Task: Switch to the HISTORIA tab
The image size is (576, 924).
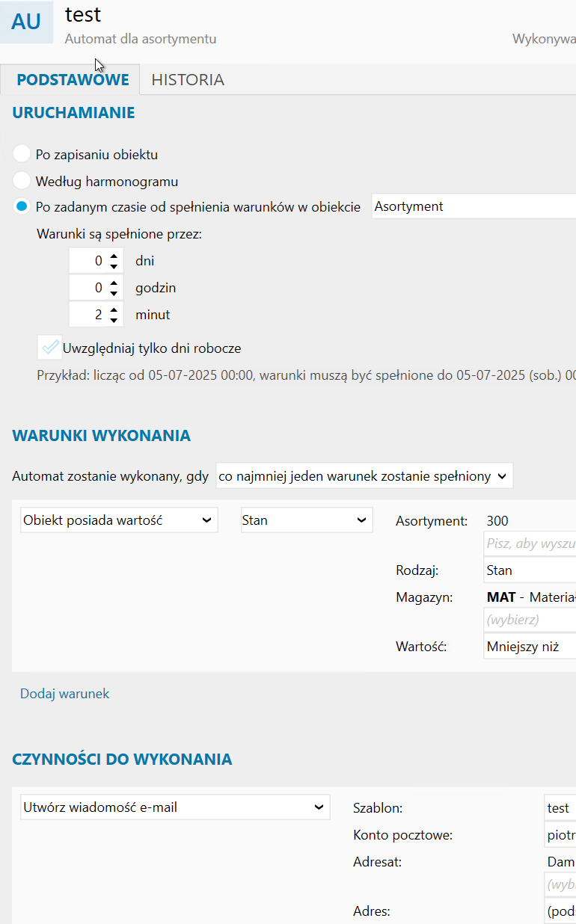Action: click(188, 80)
